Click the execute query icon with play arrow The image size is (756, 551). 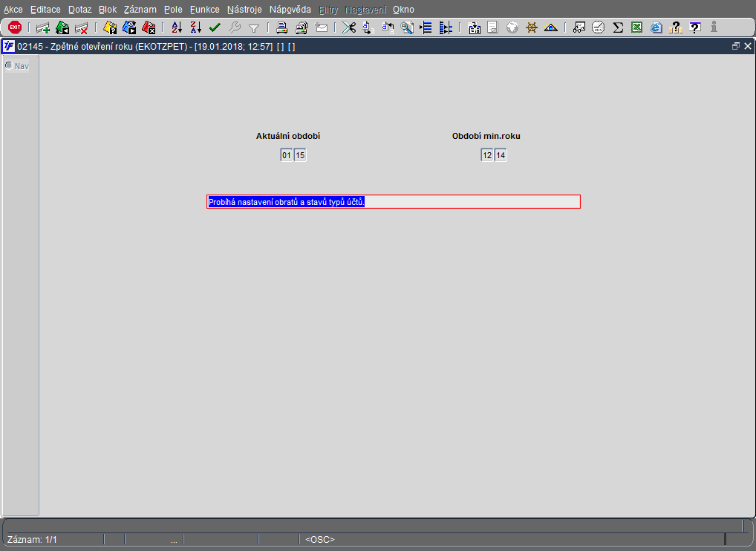coord(129,27)
